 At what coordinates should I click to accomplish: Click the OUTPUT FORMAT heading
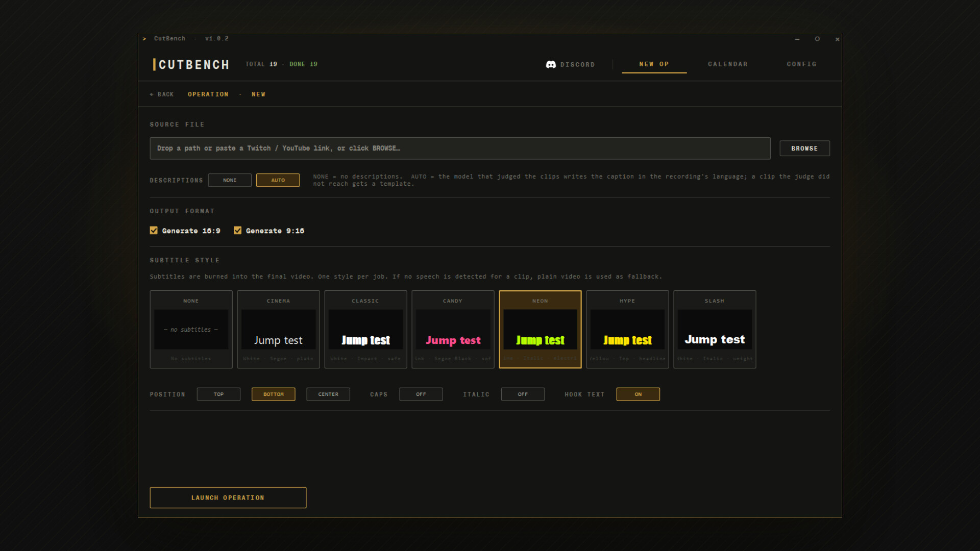pyautogui.click(x=182, y=211)
